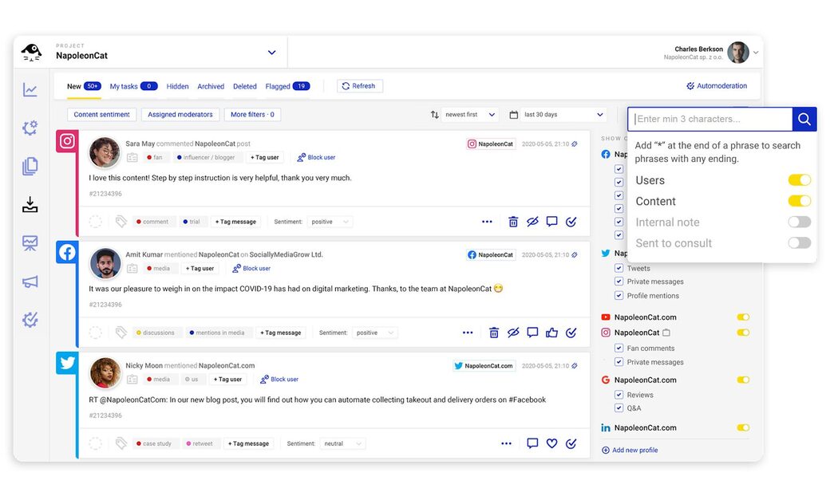Screen dimensions: 830x504
Task: Switch to the Deleted tab
Action: pyautogui.click(x=244, y=86)
